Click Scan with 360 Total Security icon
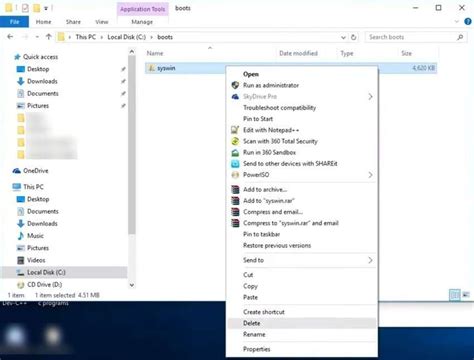Image resolution: width=474 pixels, height=360 pixels. [235, 141]
